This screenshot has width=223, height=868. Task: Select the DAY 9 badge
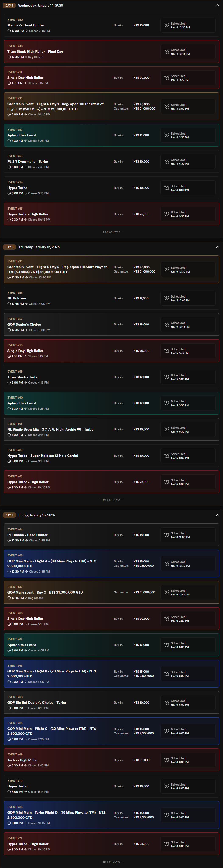point(9,515)
